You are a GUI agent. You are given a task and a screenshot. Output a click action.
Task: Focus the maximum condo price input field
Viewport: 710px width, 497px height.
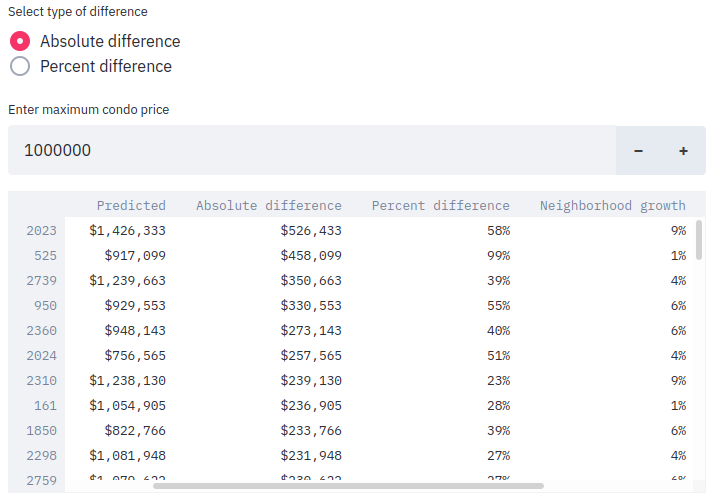click(310, 151)
